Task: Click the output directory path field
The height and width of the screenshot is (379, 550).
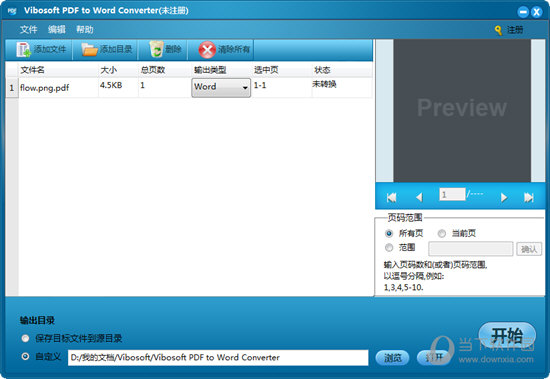Action: (x=218, y=358)
